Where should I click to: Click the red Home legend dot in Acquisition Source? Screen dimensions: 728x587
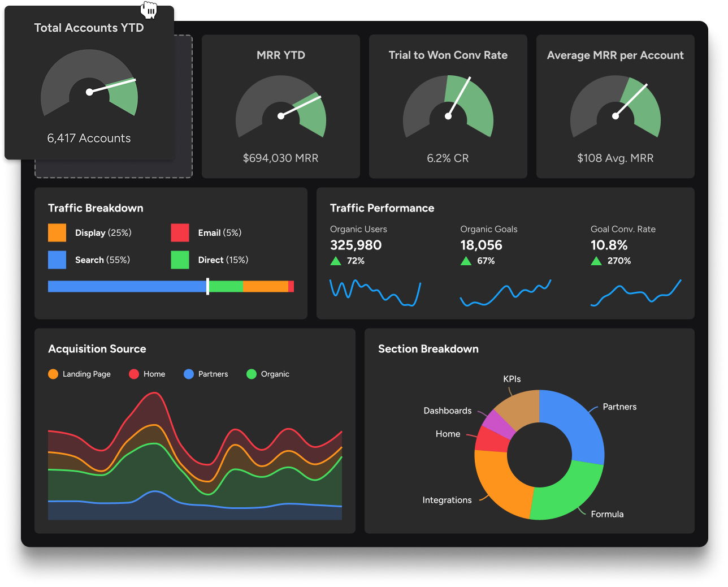pos(134,374)
